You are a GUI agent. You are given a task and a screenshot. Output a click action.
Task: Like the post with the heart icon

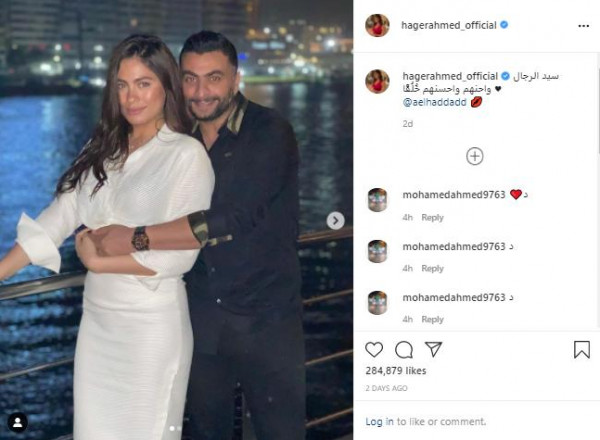point(374,350)
